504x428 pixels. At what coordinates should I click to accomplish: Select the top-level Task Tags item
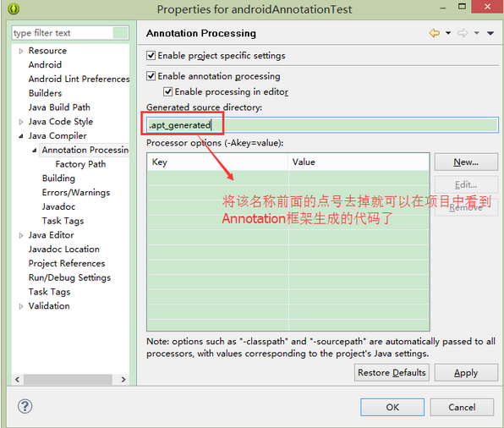click(49, 292)
